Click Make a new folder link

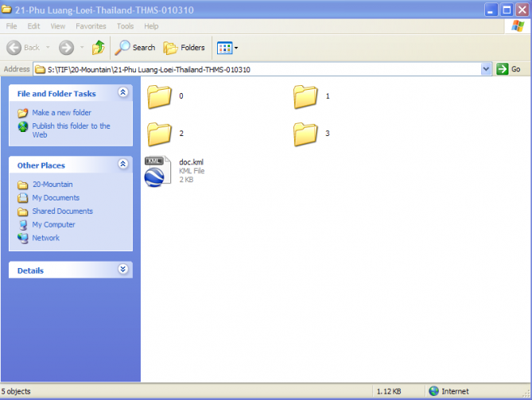(62, 113)
